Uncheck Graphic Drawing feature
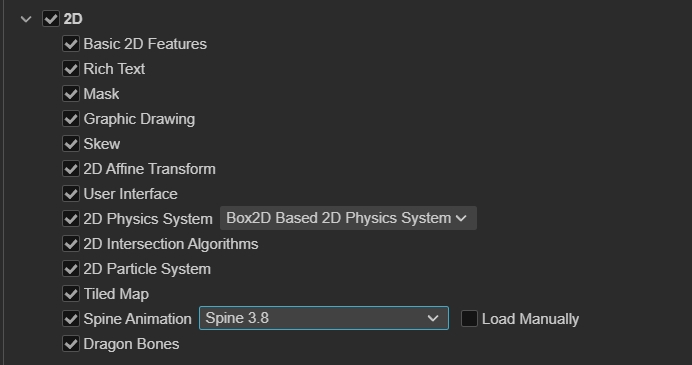The image size is (692, 365). 71,119
